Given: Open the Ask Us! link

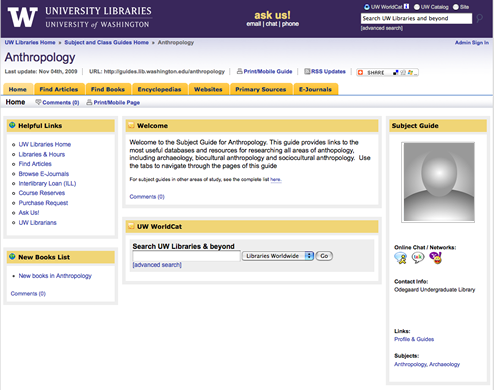Looking at the screenshot, I should tap(29, 212).
